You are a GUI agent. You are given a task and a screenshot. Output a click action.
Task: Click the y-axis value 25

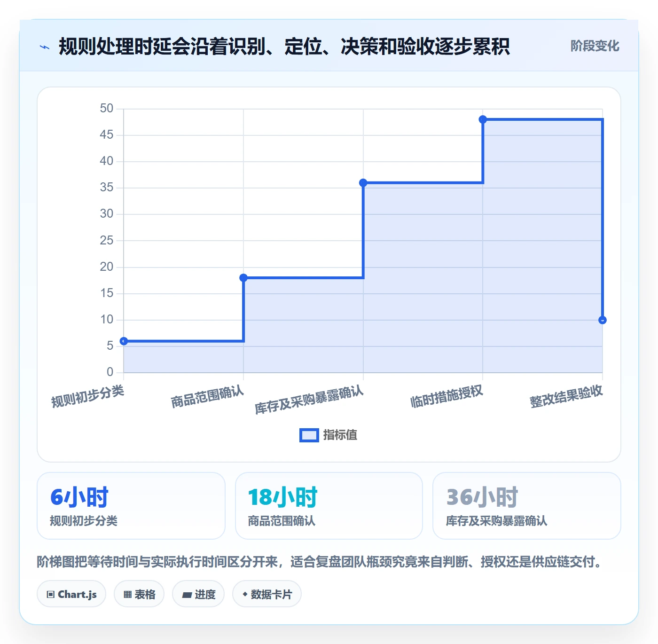pos(107,241)
